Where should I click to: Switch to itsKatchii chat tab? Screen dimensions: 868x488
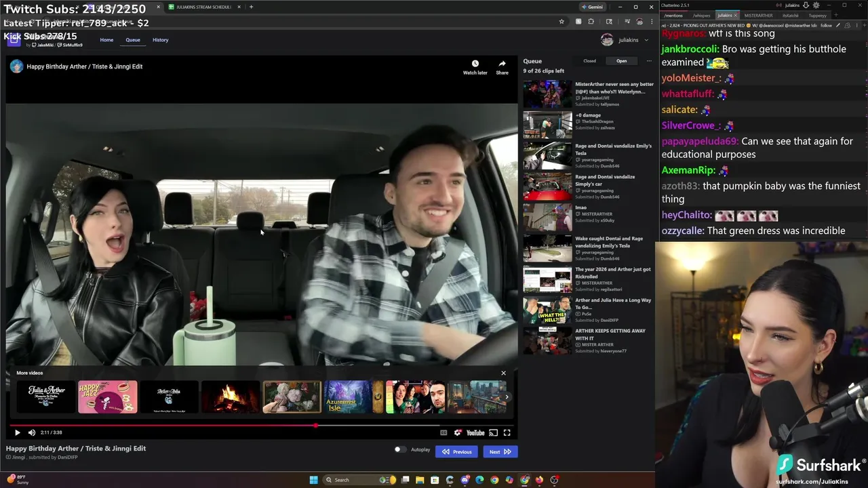click(791, 15)
